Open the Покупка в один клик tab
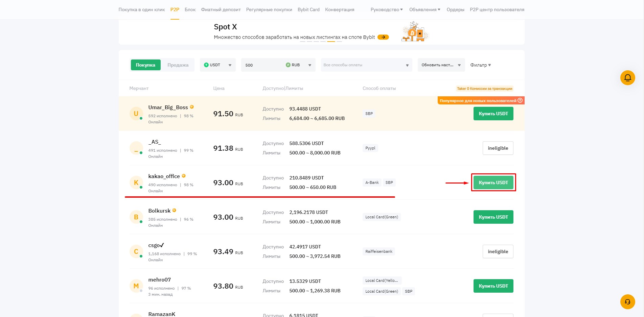644x317 pixels. [x=142, y=9]
